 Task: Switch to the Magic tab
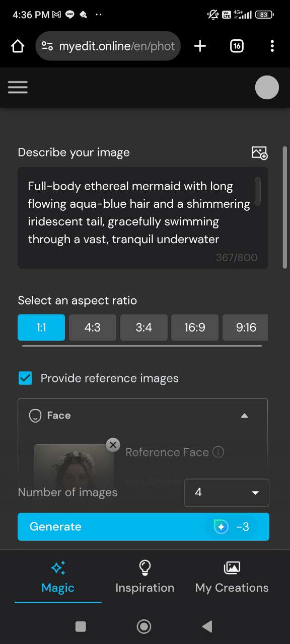57,579
